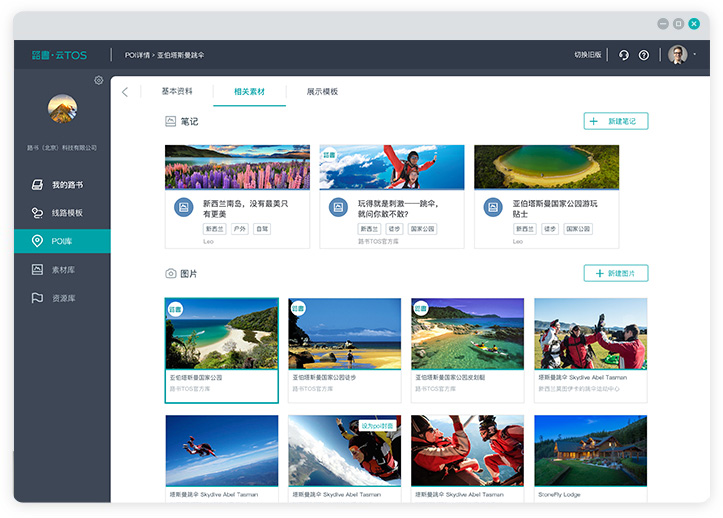Open the 新西兰南岛 note card
Image resolution: width=723 pixels, height=518 pixels.
coord(237,197)
